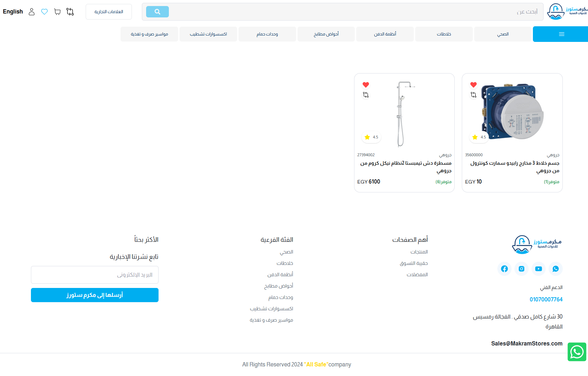This screenshot has width=588, height=376.
Task: Open the Facebook social icon
Action: [504, 269]
